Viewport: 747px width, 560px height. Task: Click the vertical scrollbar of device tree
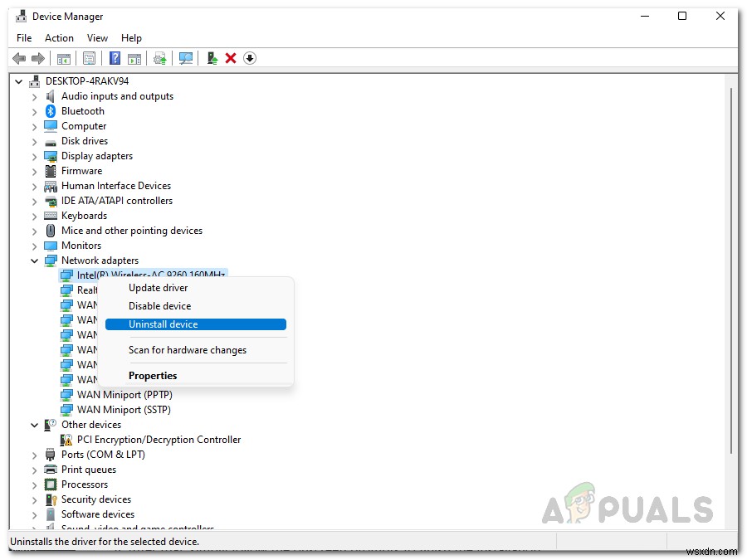pyautogui.click(x=731, y=270)
